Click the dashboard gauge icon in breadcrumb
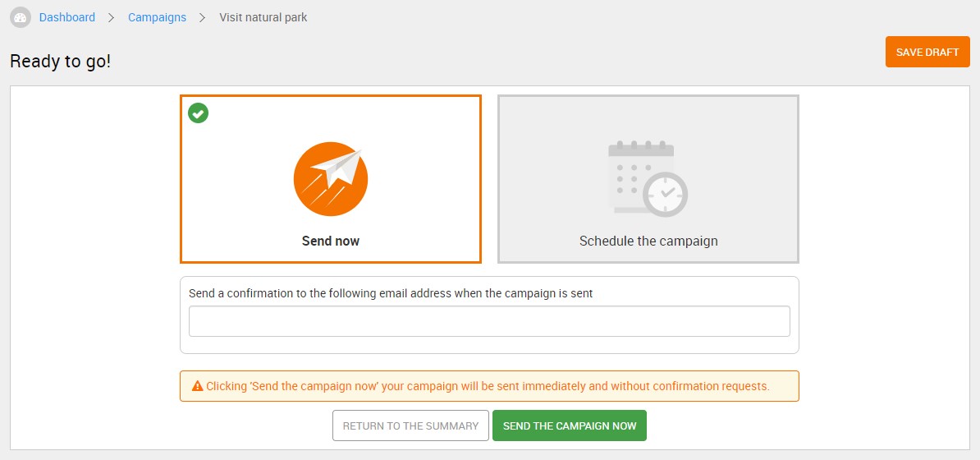Viewport: 980px width, 460px height. pyautogui.click(x=21, y=17)
